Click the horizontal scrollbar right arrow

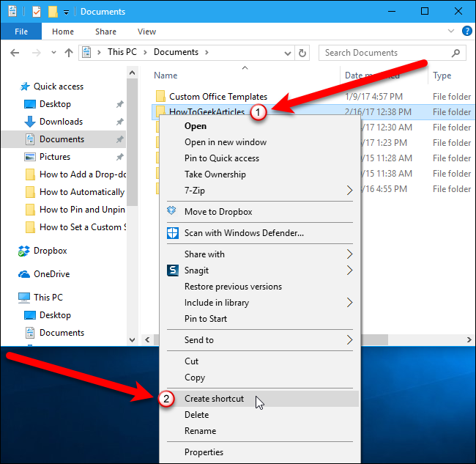click(469, 339)
